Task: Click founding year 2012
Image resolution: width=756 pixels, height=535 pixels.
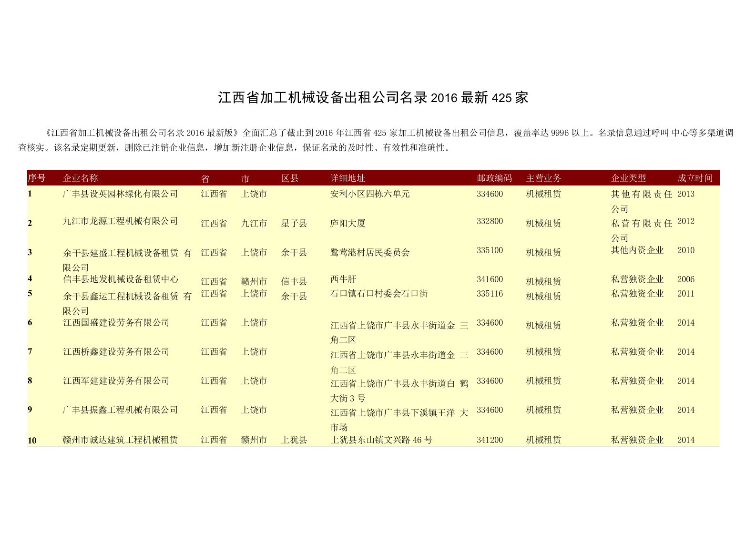Action: [x=686, y=221]
